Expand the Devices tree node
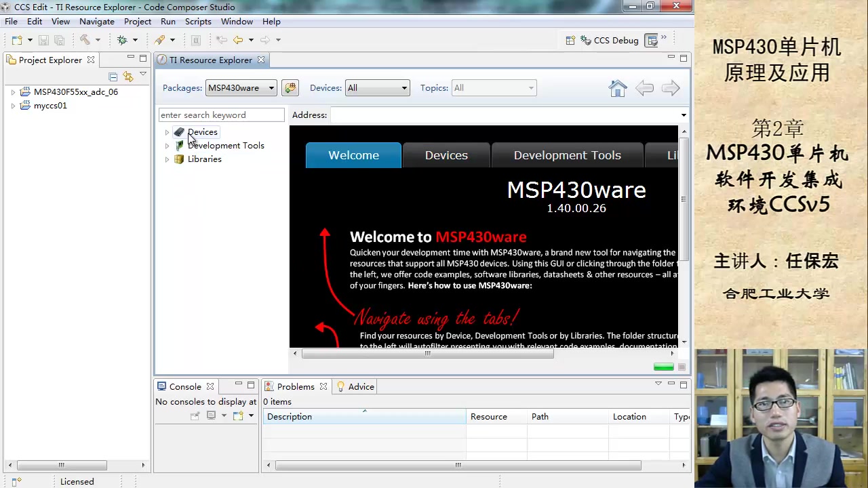Screen dimensions: 868x488 pyautogui.click(x=167, y=132)
